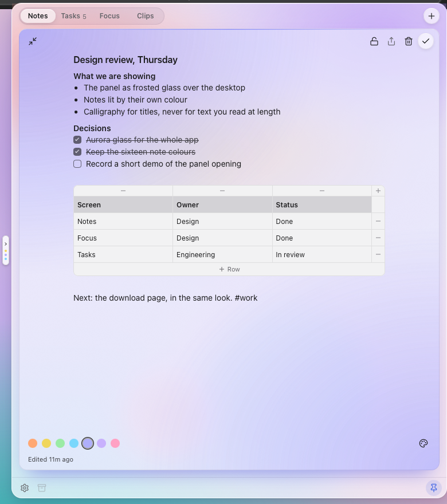This screenshot has width=447, height=504.
Task: Click the 'Design review, Thursday' title
Action: click(x=126, y=60)
